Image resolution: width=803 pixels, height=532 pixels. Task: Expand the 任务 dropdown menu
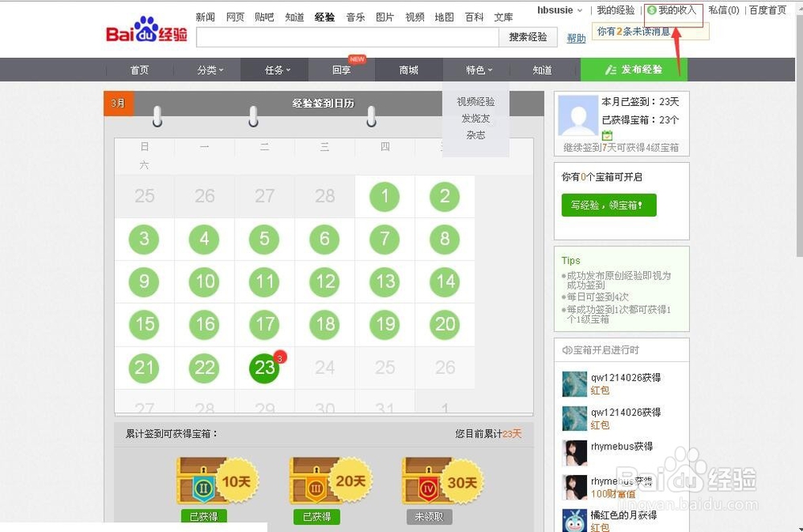(274, 70)
